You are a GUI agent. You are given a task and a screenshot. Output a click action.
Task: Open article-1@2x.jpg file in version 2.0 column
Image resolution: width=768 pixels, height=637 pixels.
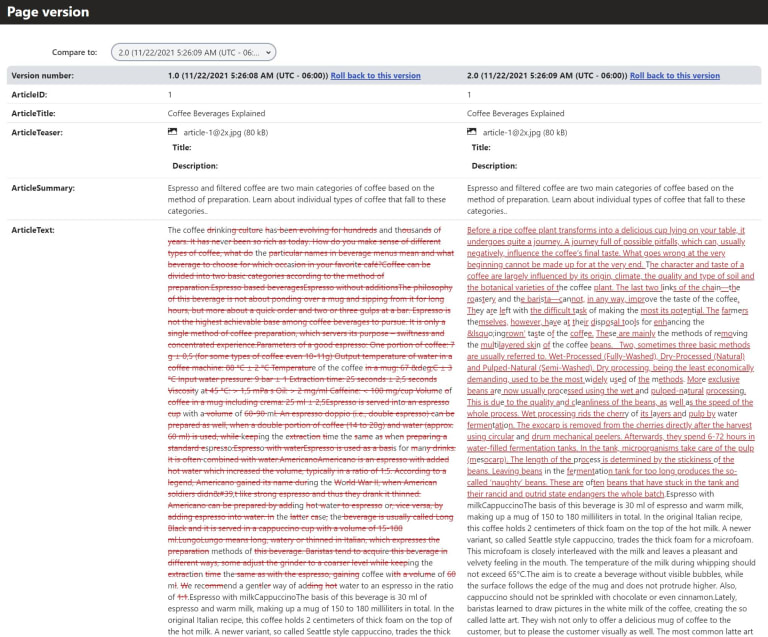coord(525,132)
